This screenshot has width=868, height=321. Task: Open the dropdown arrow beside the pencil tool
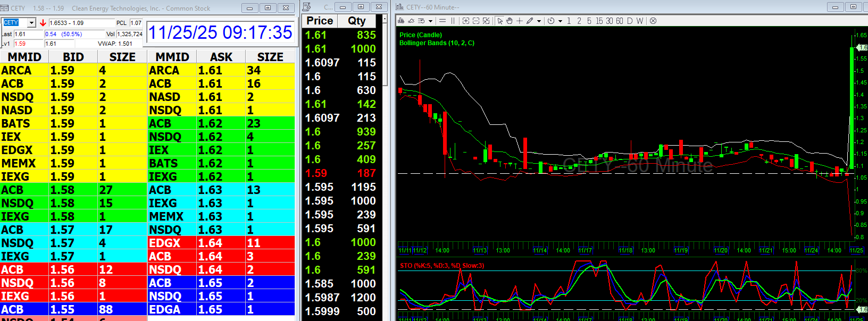click(539, 21)
